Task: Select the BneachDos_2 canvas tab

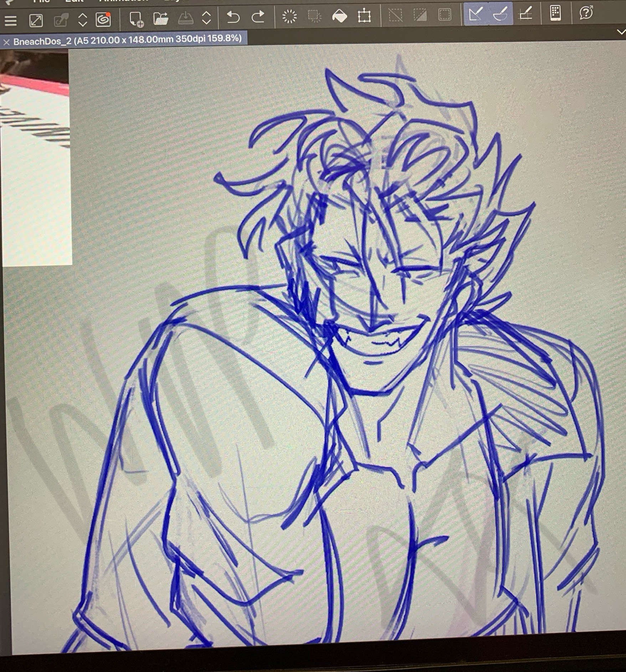Action: click(x=127, y=40)
